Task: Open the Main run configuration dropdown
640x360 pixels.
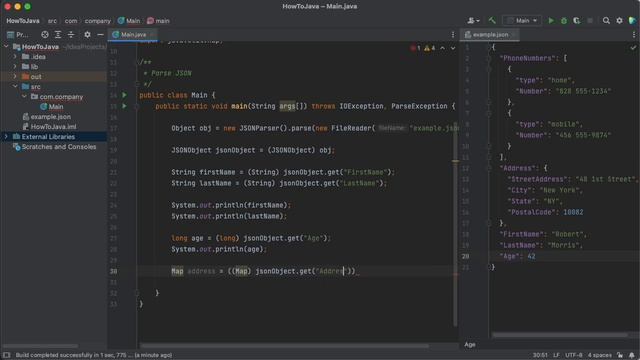Action: (x=522, y=20)
